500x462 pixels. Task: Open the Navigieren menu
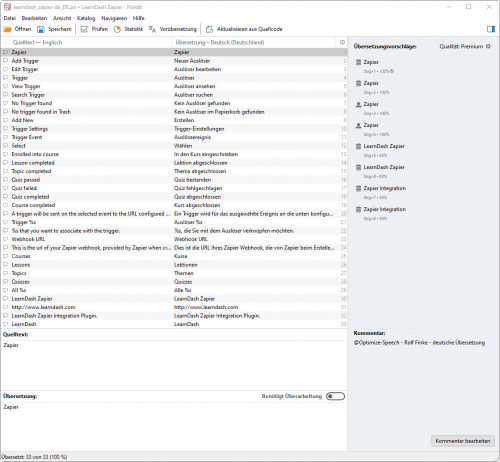[x=114, y=18]
